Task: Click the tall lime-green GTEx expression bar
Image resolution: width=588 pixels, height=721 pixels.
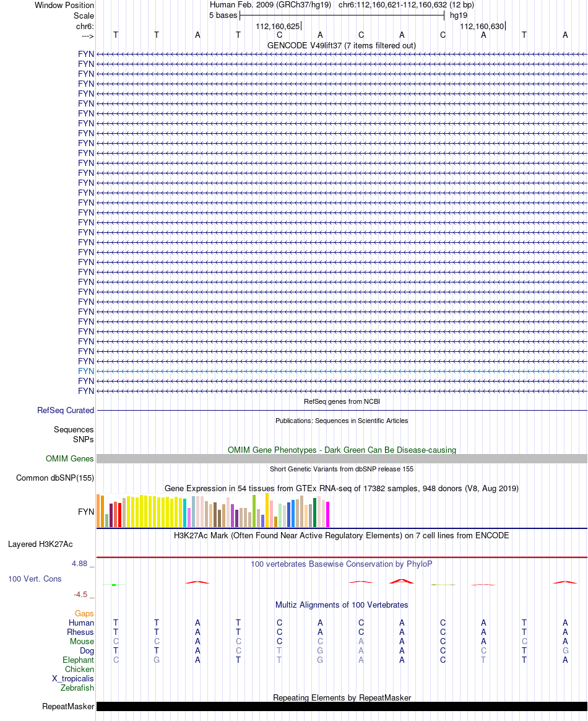Action: 254,511
